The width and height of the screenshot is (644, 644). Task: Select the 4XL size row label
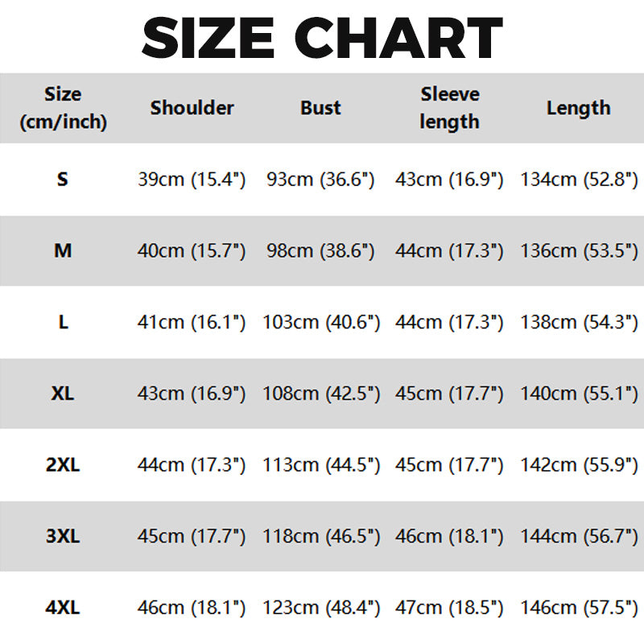(x=63, y=608)
